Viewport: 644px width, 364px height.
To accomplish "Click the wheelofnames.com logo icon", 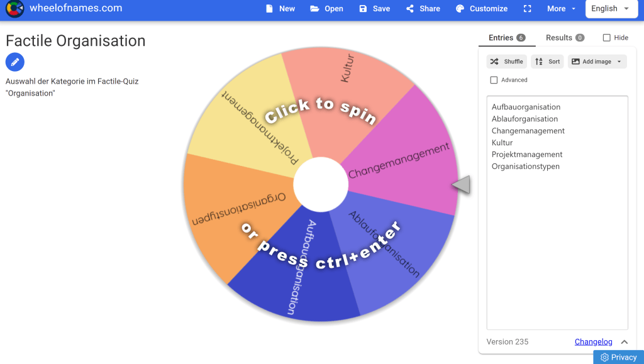I will [14, 9].
